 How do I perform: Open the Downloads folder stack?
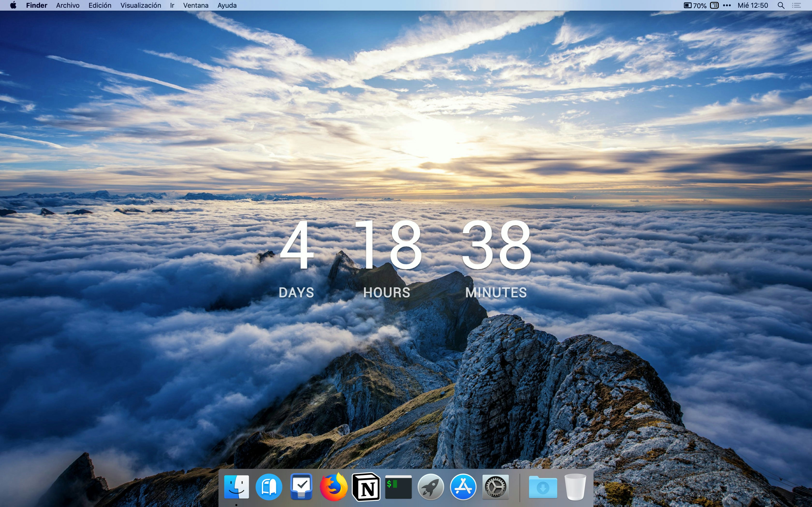(543, 487)
